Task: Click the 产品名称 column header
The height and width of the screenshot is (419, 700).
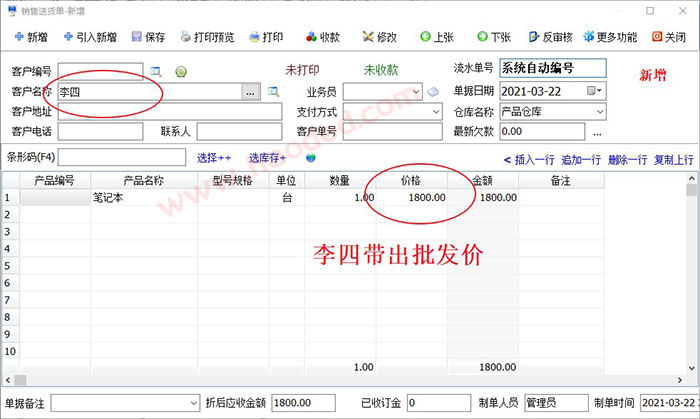Action: click(144, 181)
